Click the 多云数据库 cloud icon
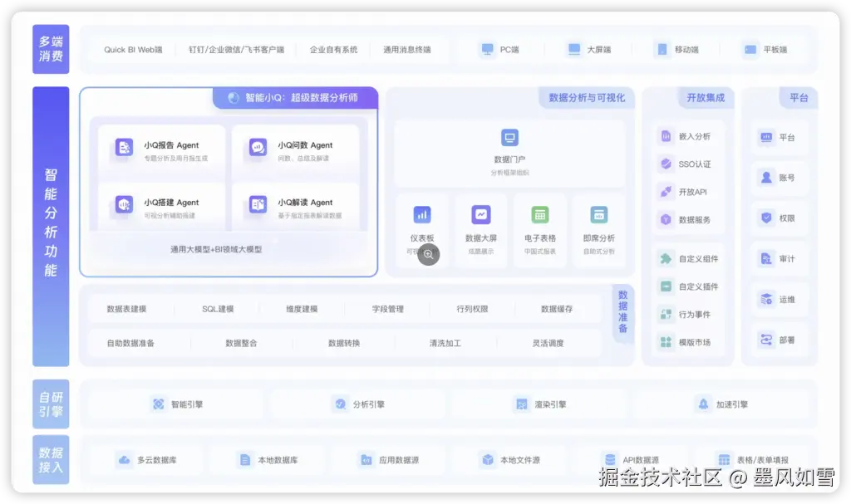Screen dimensions: 851x504 click(125, 460)
